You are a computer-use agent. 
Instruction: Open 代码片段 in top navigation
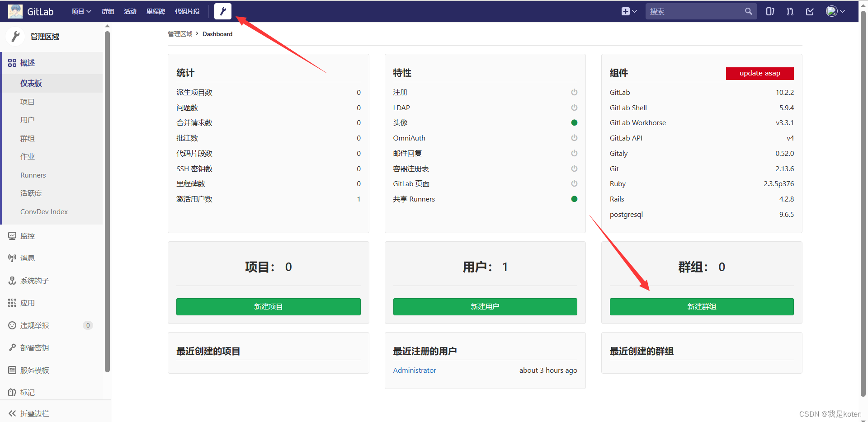click(187, 11)
